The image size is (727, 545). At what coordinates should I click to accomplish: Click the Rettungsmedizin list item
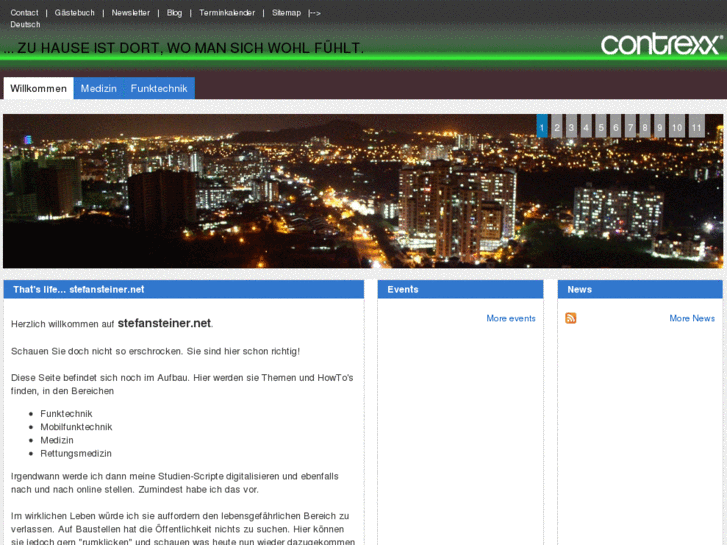(x=76, y=454)
